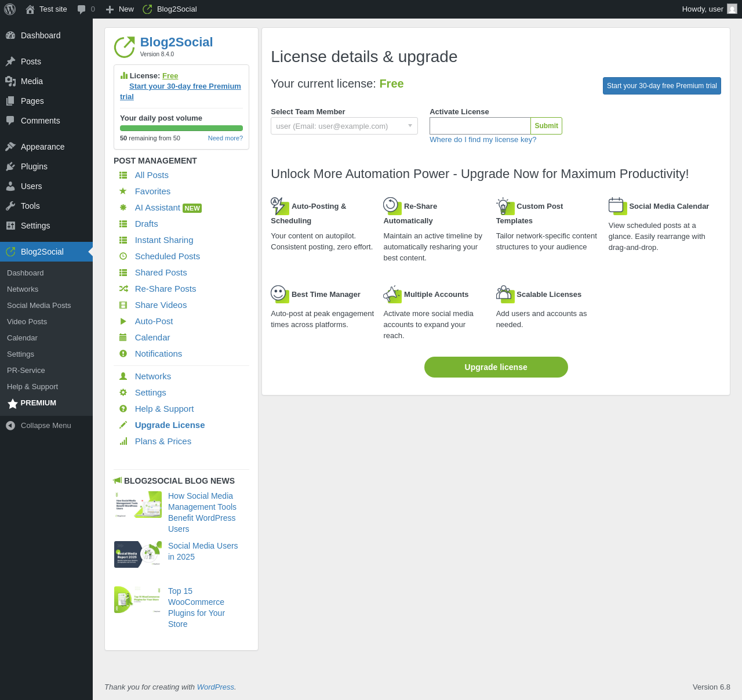Open the Test site home icon
The height and width of the screenshot is (700, 742).
pyautogui.click(x=30, y=9)
